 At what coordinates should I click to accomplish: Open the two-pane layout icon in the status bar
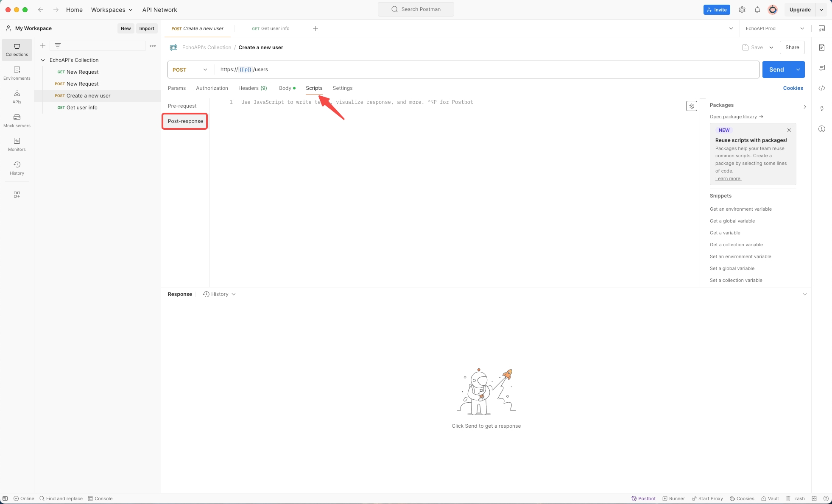(814, 498)
